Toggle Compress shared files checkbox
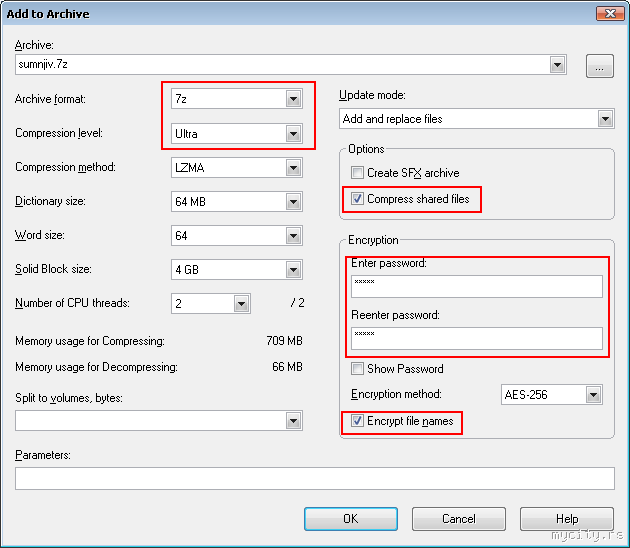The image size is (630, 548). point(357,199)
